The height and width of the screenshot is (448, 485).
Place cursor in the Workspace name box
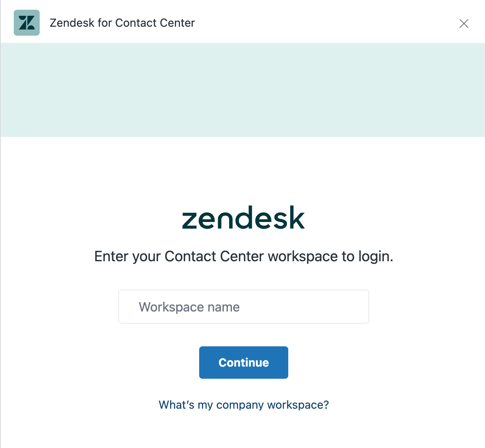click(243, 307)
